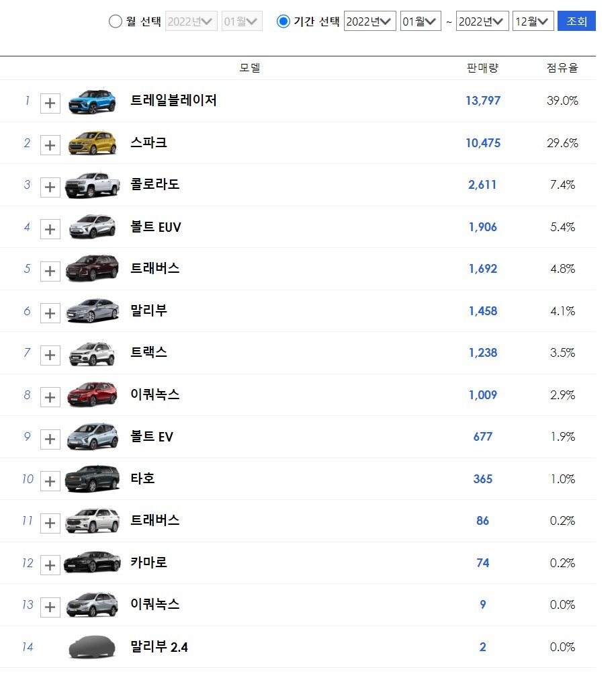Click the dark red 트래버스 thumbnail
616x674 pixels.
coord(92,268)
